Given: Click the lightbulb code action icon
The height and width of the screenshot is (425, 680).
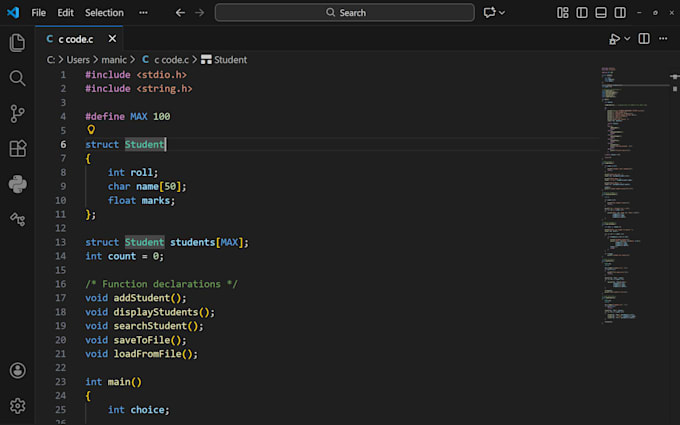Looking at the screenshot, I should [x=91, y=130].
